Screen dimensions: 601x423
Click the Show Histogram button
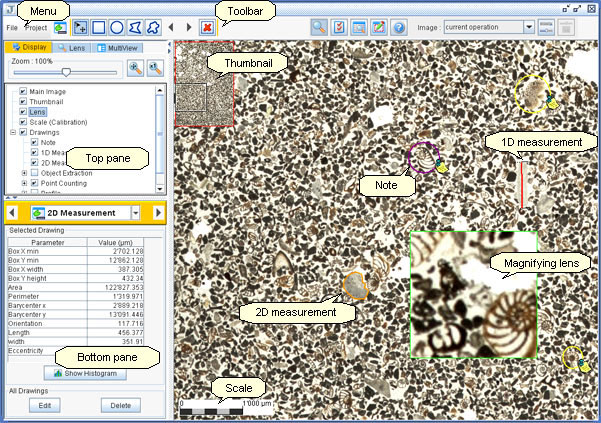(85, 373)
